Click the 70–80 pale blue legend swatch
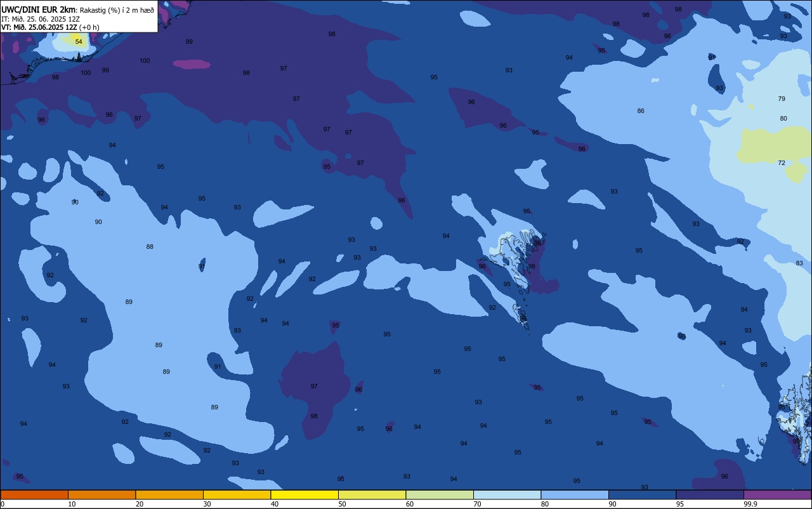This screenshot has height=509, width=812. (507, 494)
